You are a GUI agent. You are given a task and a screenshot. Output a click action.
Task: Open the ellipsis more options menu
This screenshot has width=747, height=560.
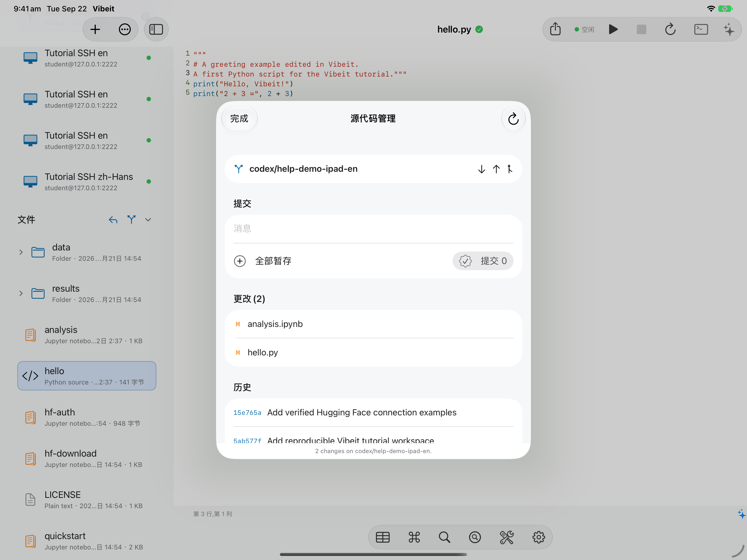pyautogui.click(x=125, y=29)
